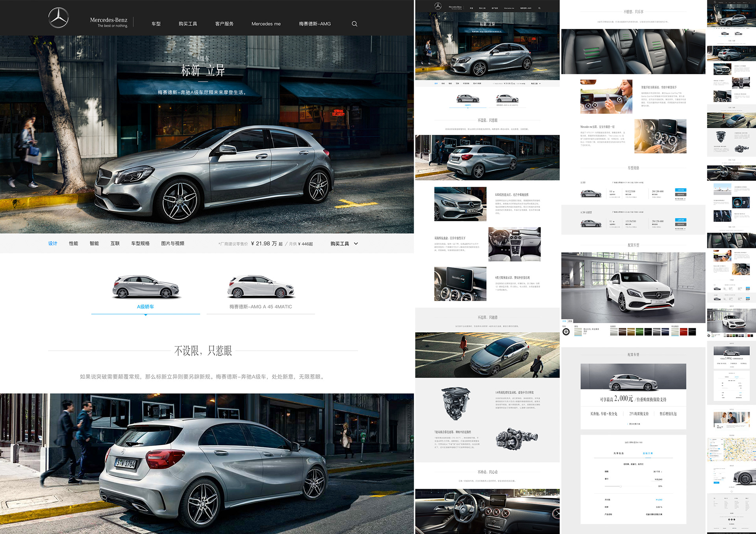Open the 购买工具 menu in main header
Screen dimensions: 756x534
click(x=187, y=24)
